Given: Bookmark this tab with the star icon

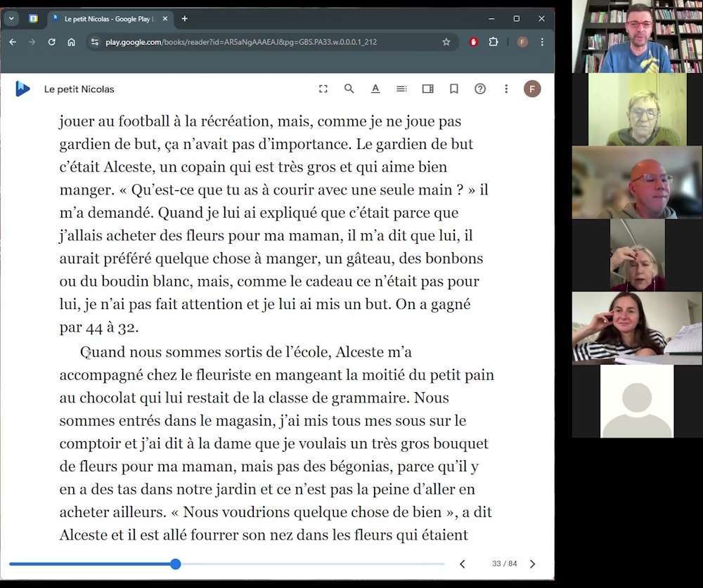Looking at the screenshot, I should [446, 42].
